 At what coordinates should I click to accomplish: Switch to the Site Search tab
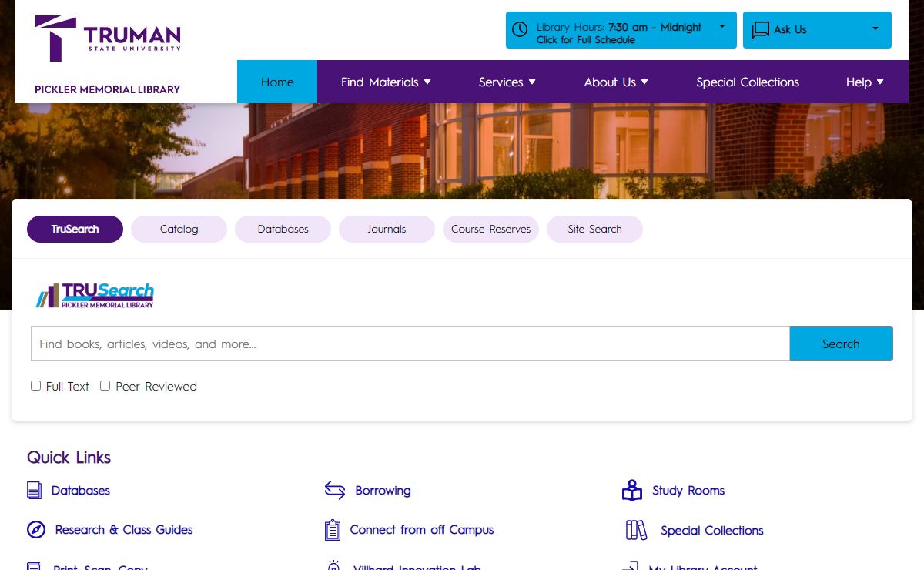coord(594,229)
